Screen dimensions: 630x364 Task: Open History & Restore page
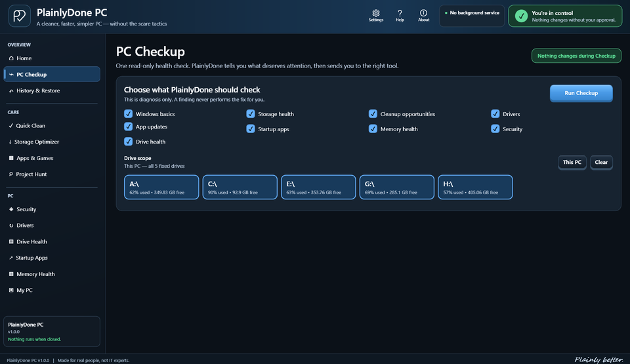(52, 91)
